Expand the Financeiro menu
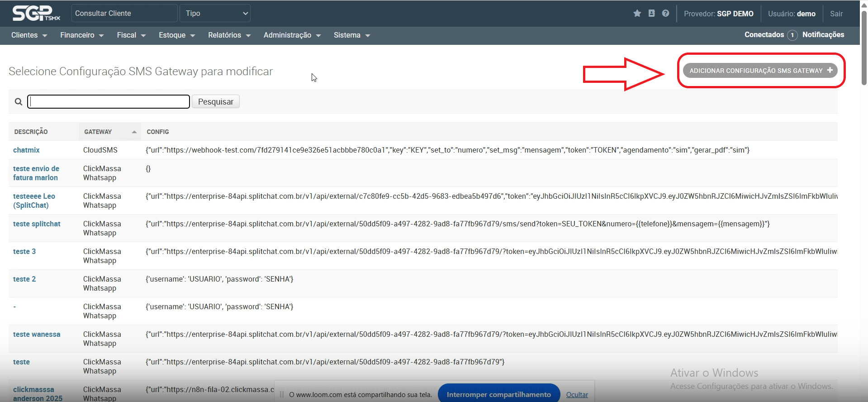 tap(82, 35)
